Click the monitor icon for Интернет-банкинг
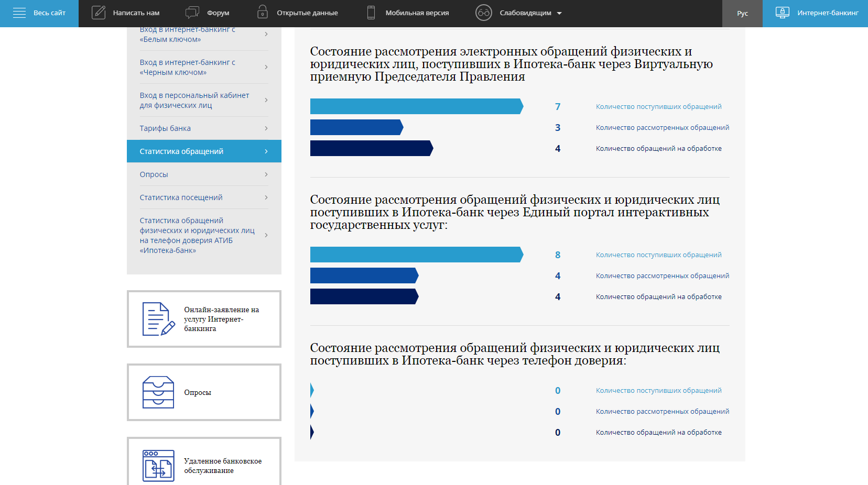Image resolution: width=868 pixels, height=485 pixels. pyautogui.click(x=783, y=13)
